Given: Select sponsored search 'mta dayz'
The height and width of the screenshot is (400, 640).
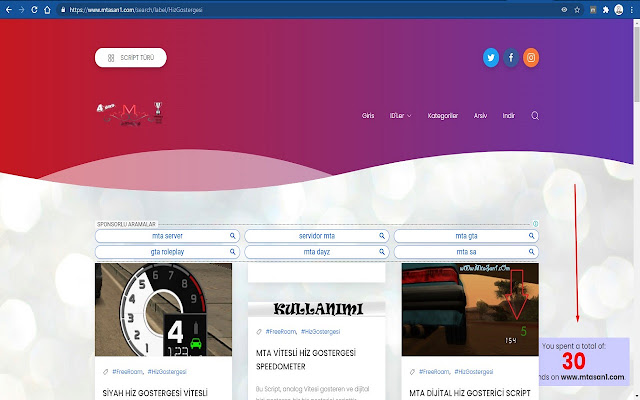Looking at the screenshot, I should click(317, 252).
